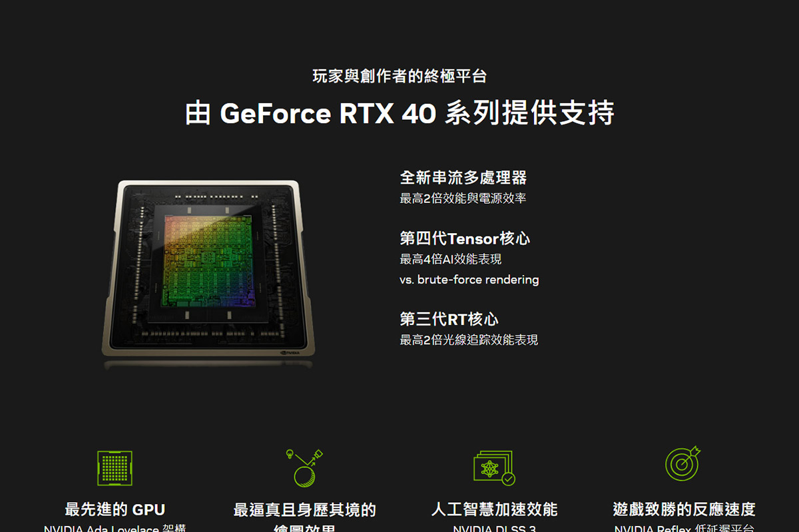Click the 最高2倍光線追蹤效能表現 text
The height and width of the screenshot is (532, 799).
[469, 340]
